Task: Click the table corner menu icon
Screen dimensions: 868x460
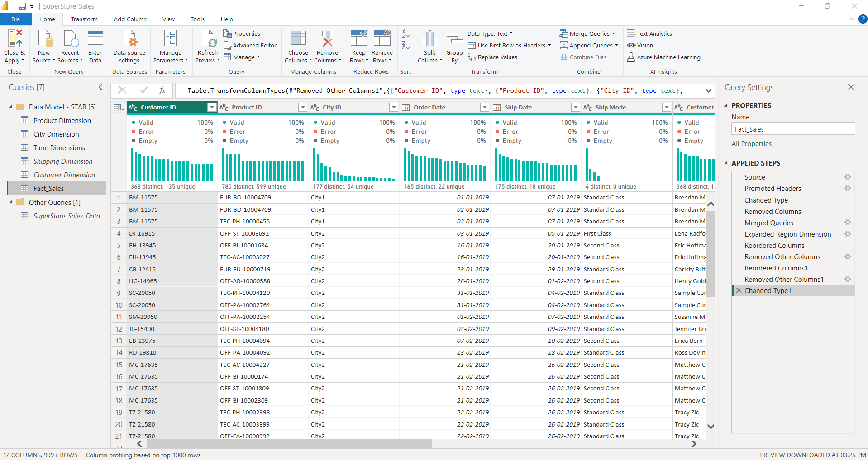Action: [119, 107]
